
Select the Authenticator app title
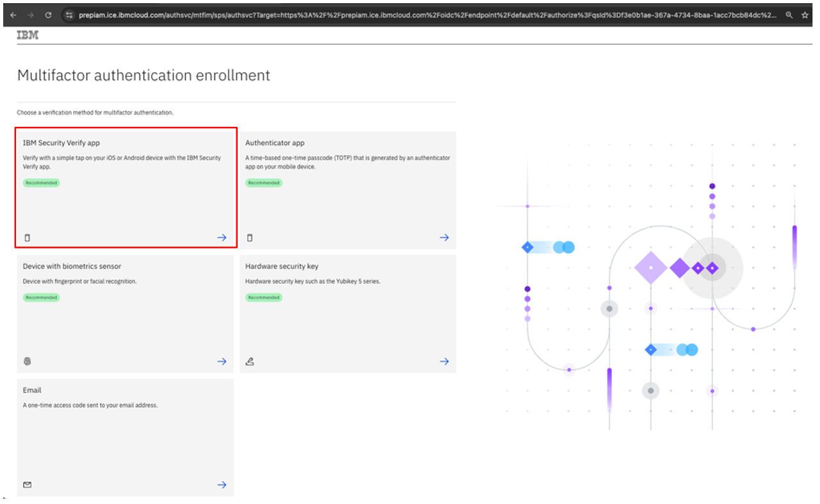(275, 143)
